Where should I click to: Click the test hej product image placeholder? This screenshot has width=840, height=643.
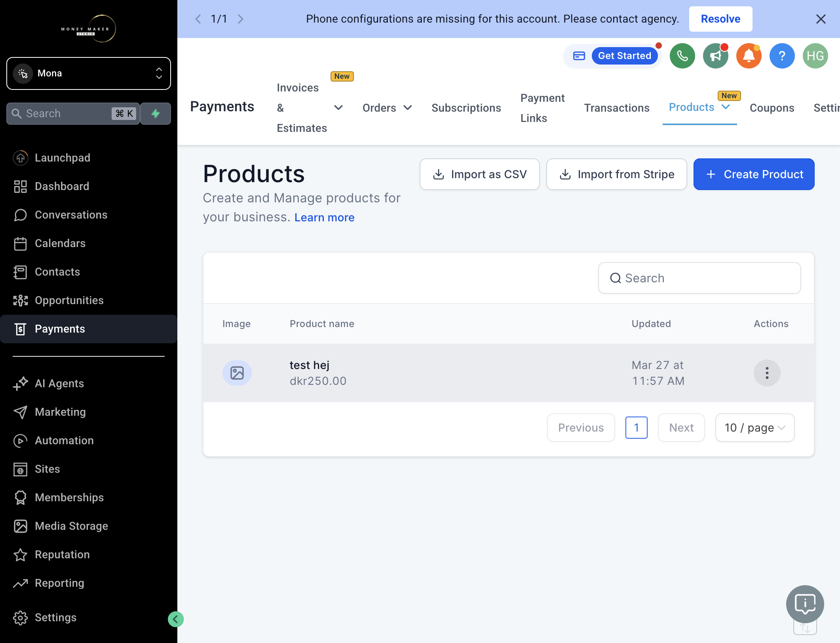pyautogui.click(x=237, y=373)
